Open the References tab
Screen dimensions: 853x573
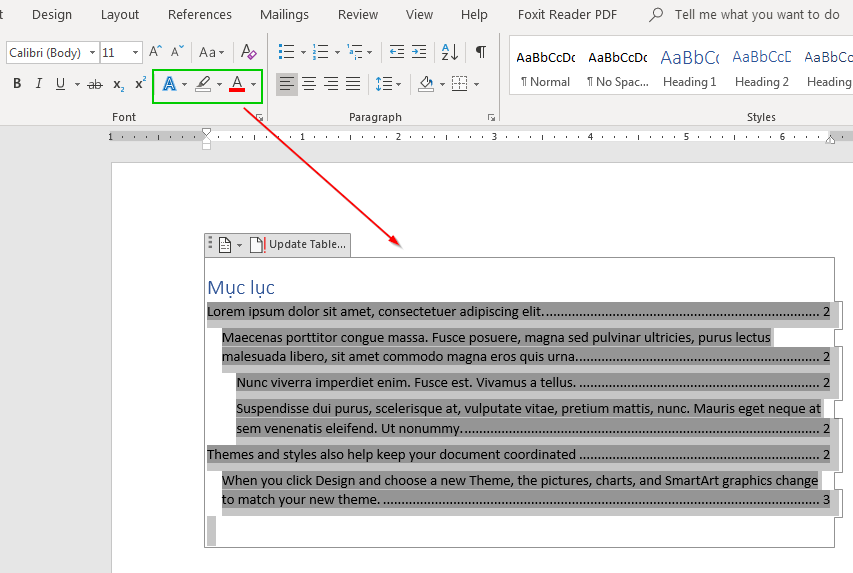(200, 15)
